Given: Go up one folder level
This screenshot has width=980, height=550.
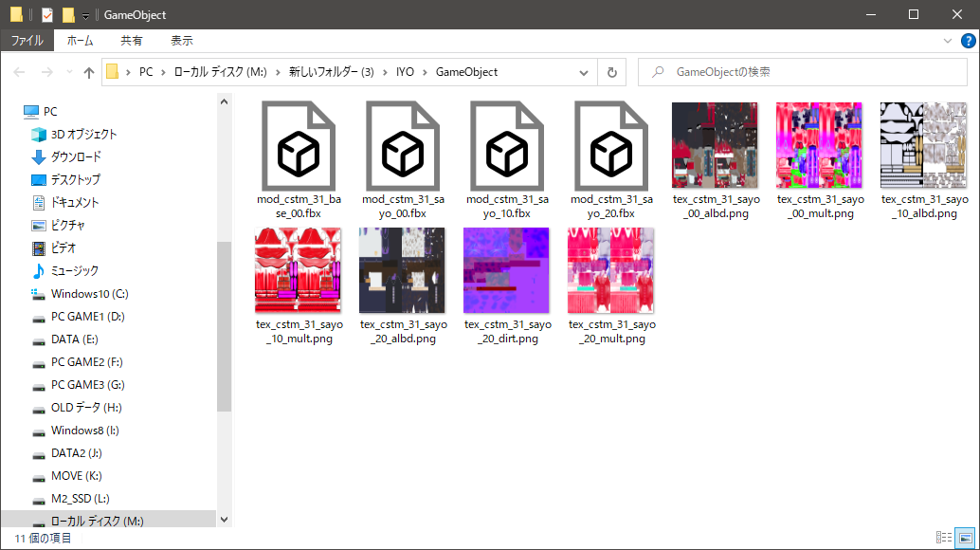Looking at the screenshot, I should 89,72.
